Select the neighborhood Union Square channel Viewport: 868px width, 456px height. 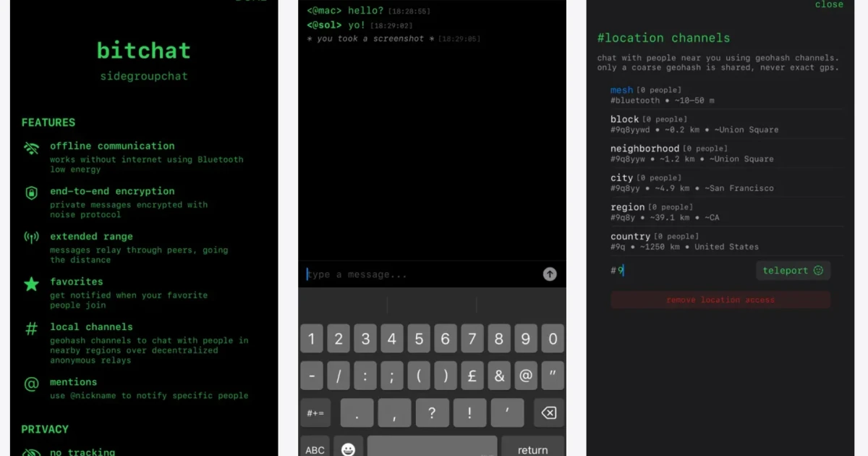tap(726, 153)
